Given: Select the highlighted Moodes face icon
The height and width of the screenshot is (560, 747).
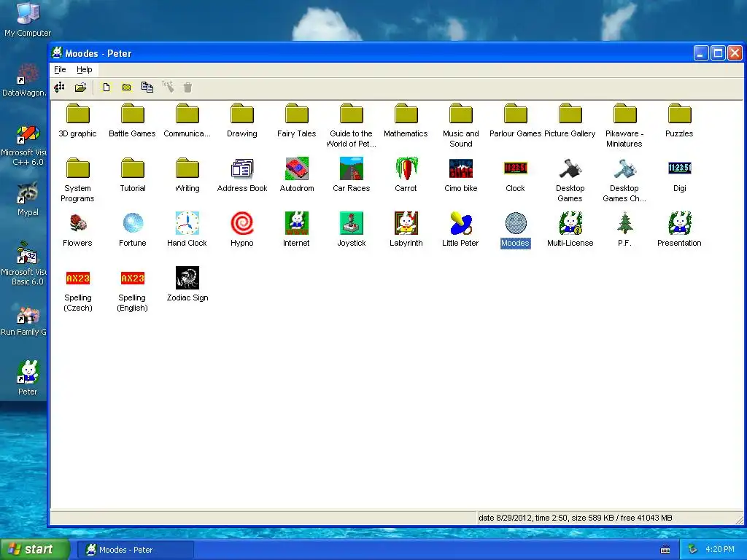Looking at the screenshot, I should 516,223.
